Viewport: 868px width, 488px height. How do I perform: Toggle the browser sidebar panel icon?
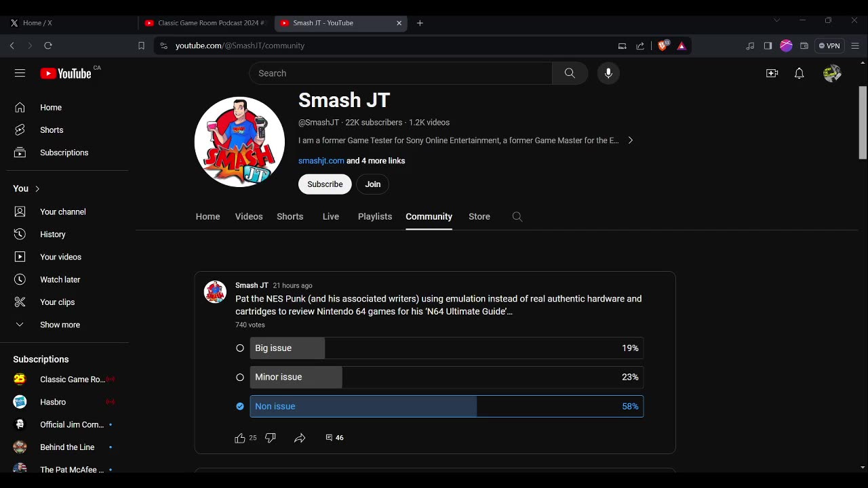(768, 46)
